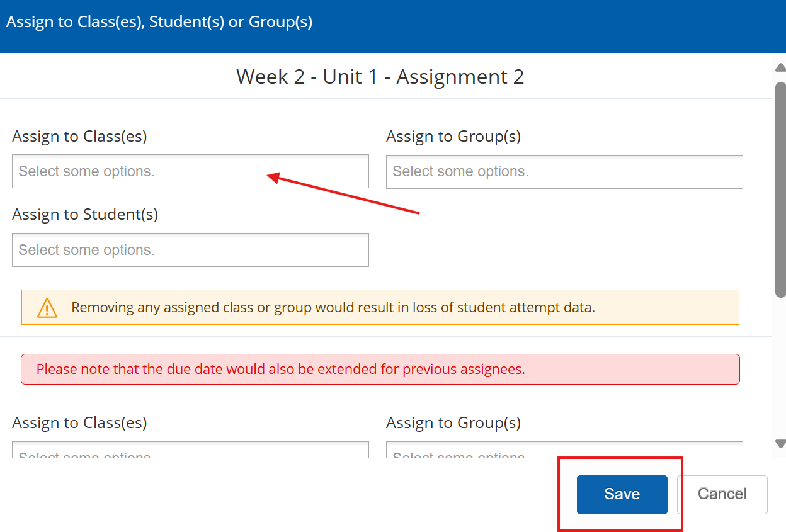786x532 pixels.
Task: Click the Assign to Group(s) label under the heading
Action: pyautogui.click(x=453, y=137)
